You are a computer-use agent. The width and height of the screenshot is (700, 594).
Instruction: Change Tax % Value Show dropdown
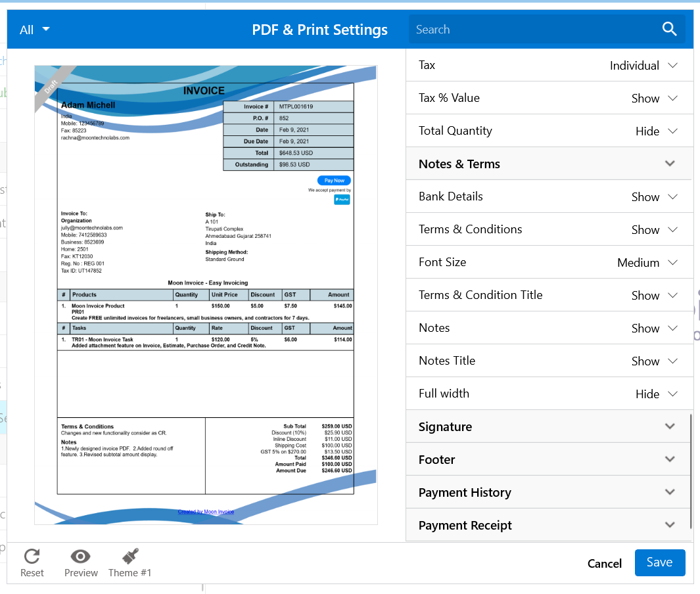[654, 98]
